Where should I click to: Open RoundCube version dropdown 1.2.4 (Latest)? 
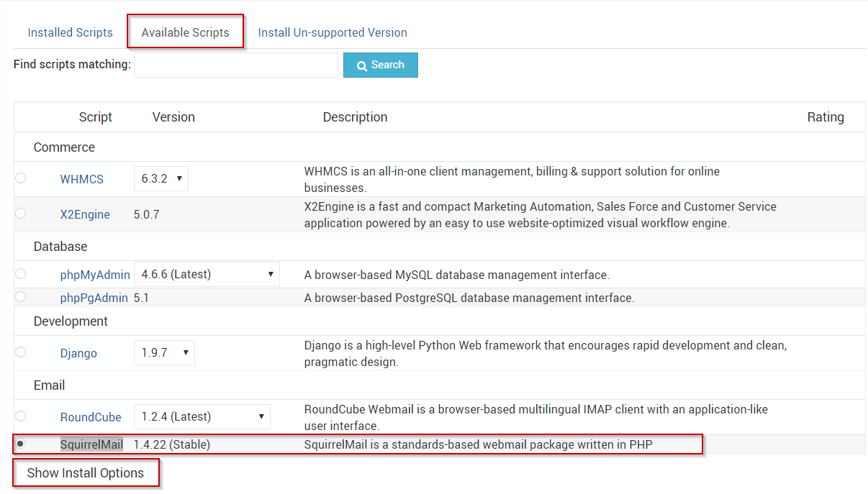(202, 416)
